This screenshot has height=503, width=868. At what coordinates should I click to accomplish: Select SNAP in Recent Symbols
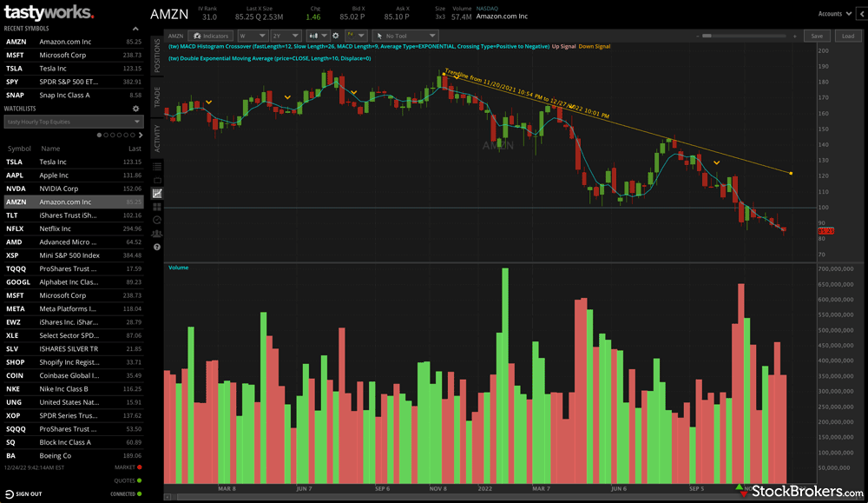point(74,96)
